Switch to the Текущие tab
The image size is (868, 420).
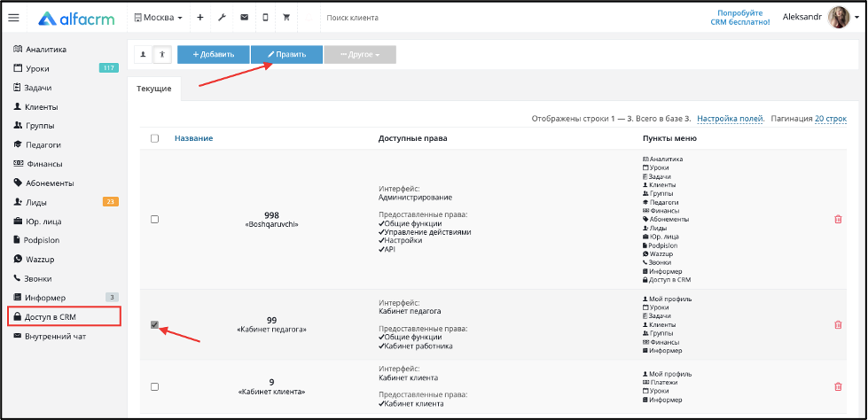154,89
